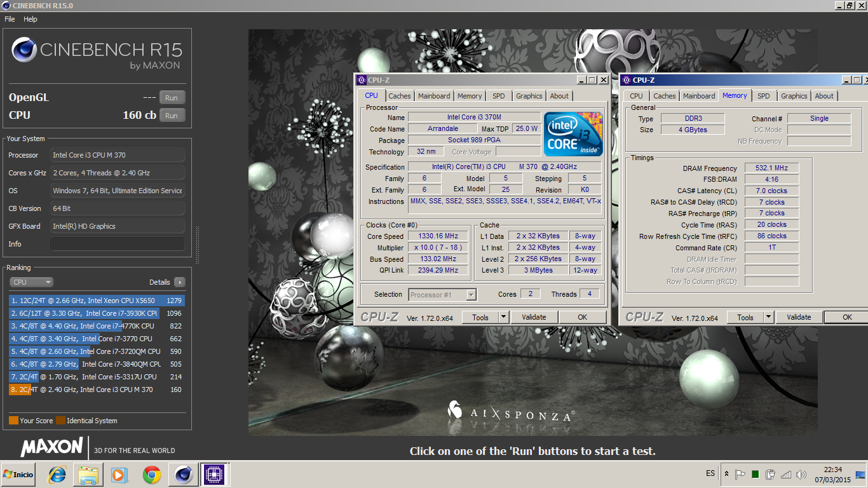The height and width of the screenshot is (488, 868).
Task: Open Caches tab in right CPU-Z window
Action: coord(665,96)
